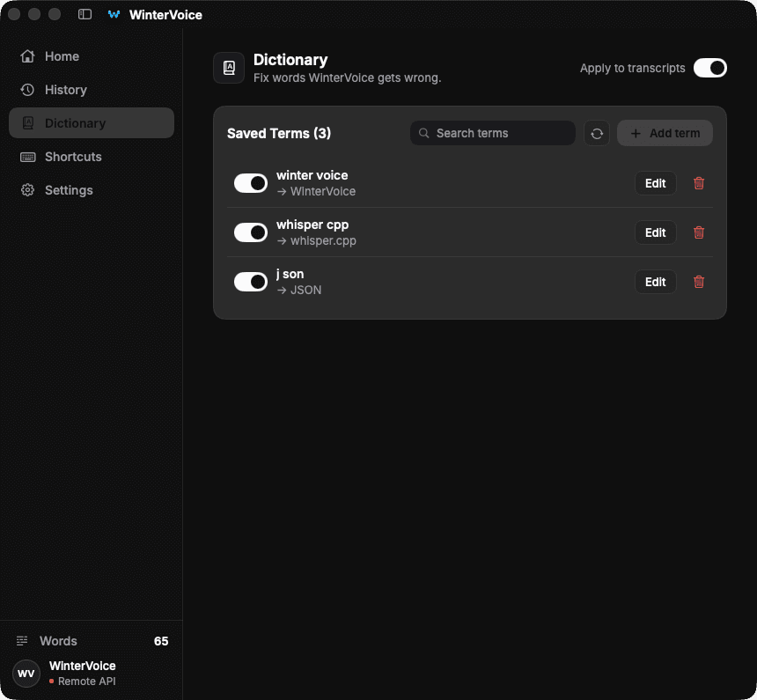
Task: Delete the "winter voice" term
Action: 699,183
